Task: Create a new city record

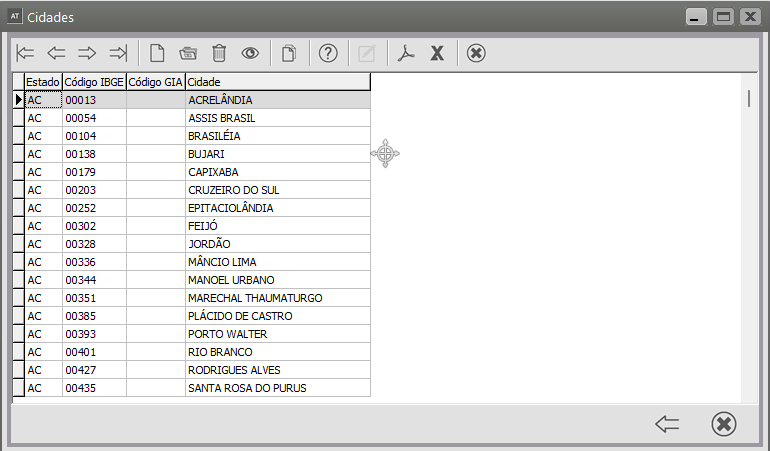Action: point(157,53)
